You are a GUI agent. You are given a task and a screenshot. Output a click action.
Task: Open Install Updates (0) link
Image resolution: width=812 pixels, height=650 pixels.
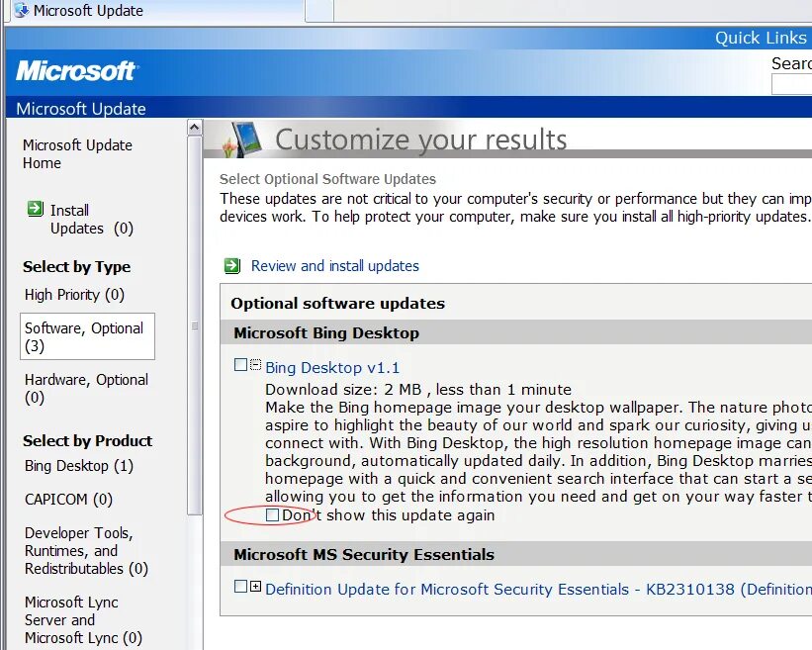[92, 219]
